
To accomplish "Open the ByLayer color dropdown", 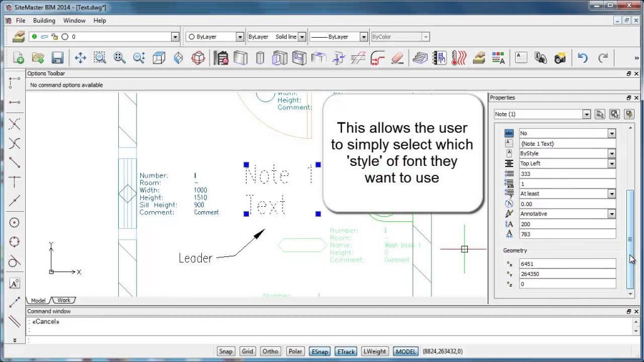I will click(x=240, y=37).
